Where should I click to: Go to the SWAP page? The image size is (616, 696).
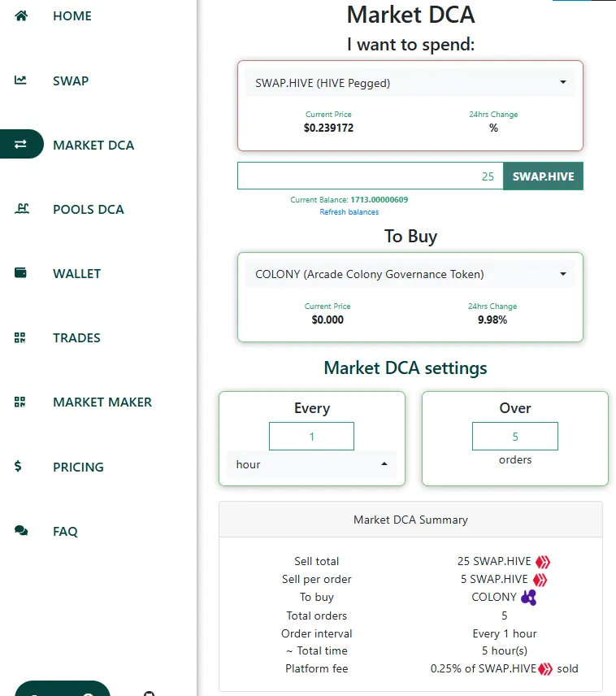(x=71, y=80)
